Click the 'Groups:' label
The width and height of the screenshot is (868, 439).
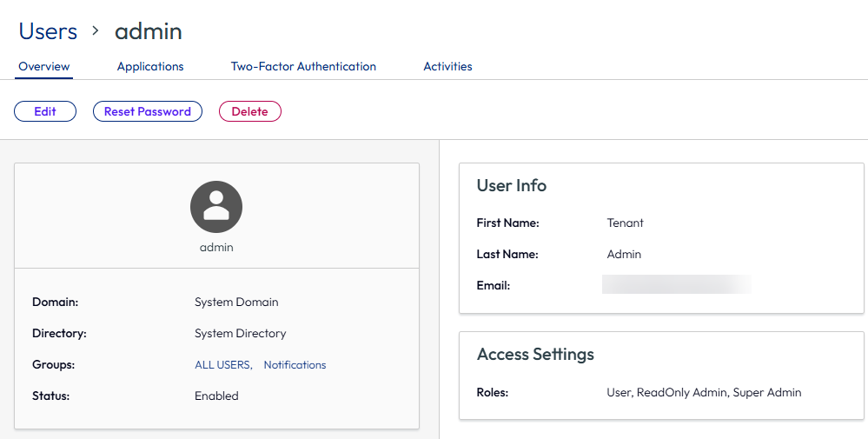click(53, 365)
